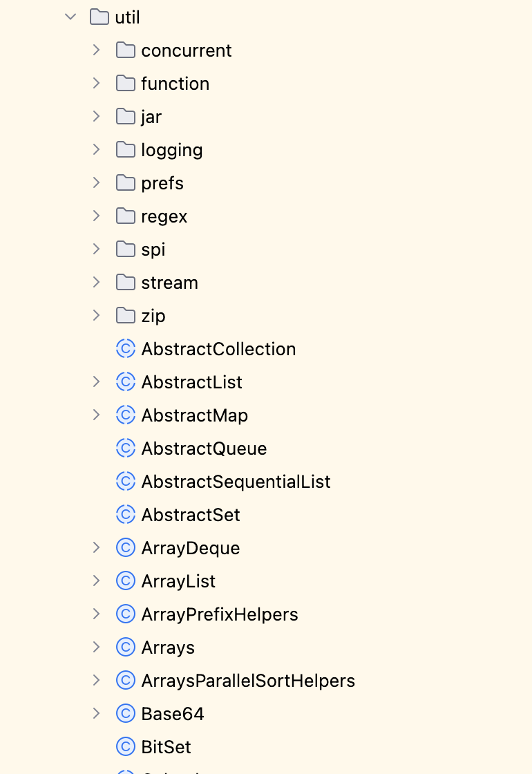Image resolution: width=532 pixels, height=774 pixels.
Task: Collapse the util folder
Action: (x=70, y=17)
